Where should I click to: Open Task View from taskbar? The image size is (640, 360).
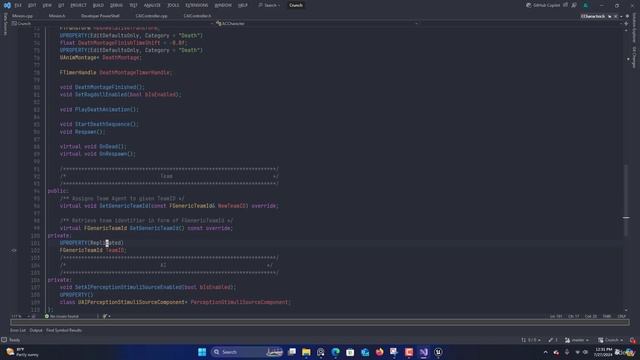pyautogui.click(x=292, y=352)
